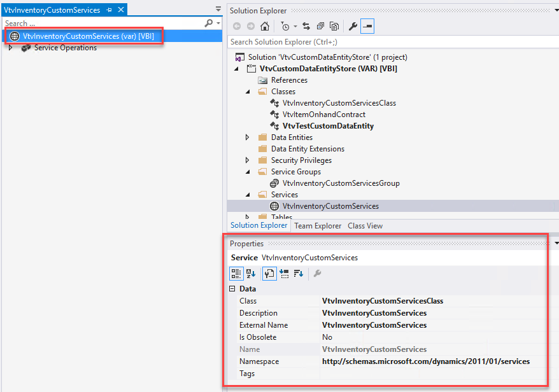Select VtvInventoryCustomServices under Services folder
559x392 pixels.
330,206
